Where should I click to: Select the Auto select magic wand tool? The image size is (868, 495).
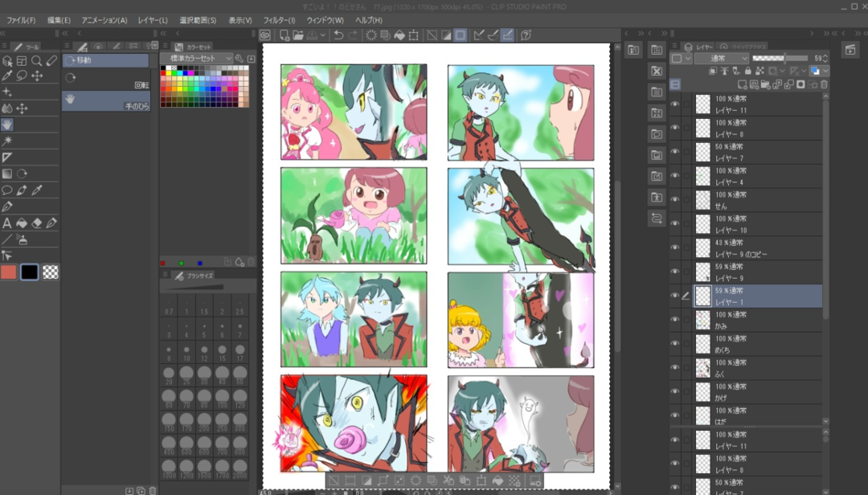click(7, 141)
